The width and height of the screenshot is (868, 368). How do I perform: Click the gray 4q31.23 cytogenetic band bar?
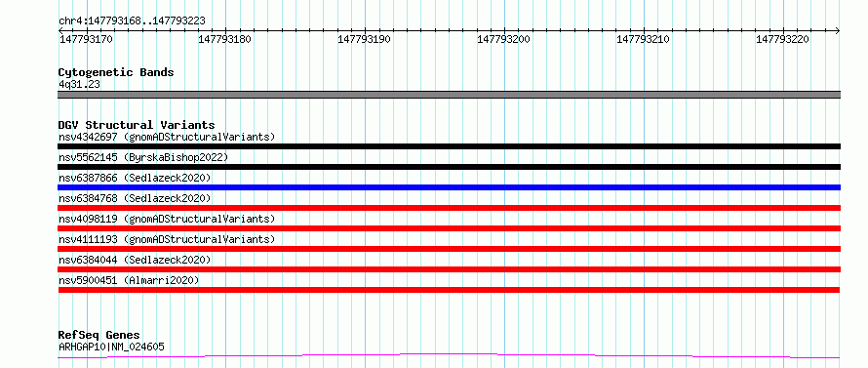click(449, 95)
